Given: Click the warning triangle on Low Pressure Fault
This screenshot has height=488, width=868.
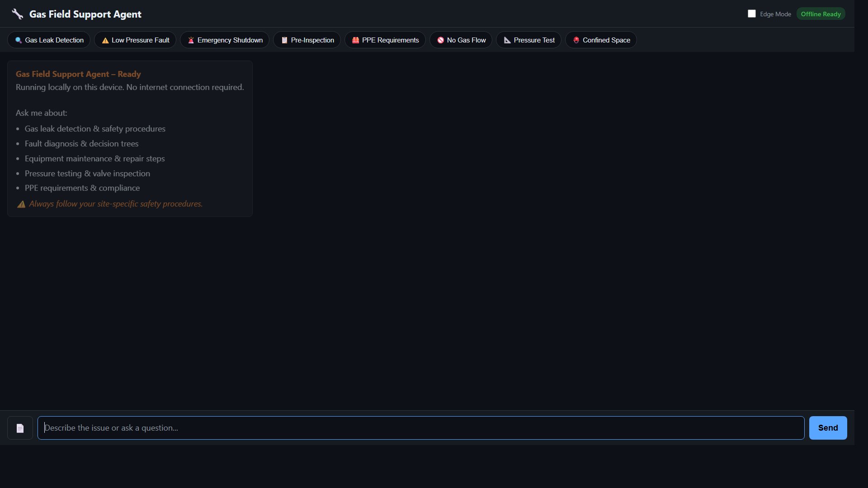Looking at the screenshot, I should point(105,40).
